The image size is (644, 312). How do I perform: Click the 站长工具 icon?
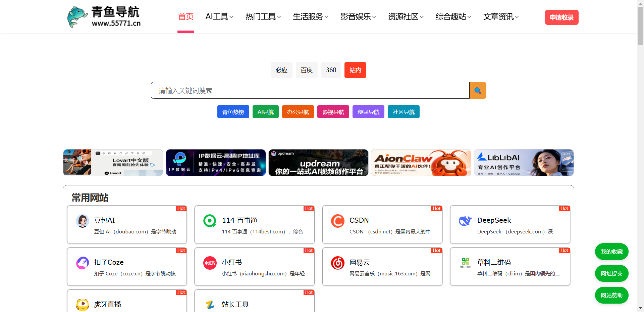click(x=210, y=305)
